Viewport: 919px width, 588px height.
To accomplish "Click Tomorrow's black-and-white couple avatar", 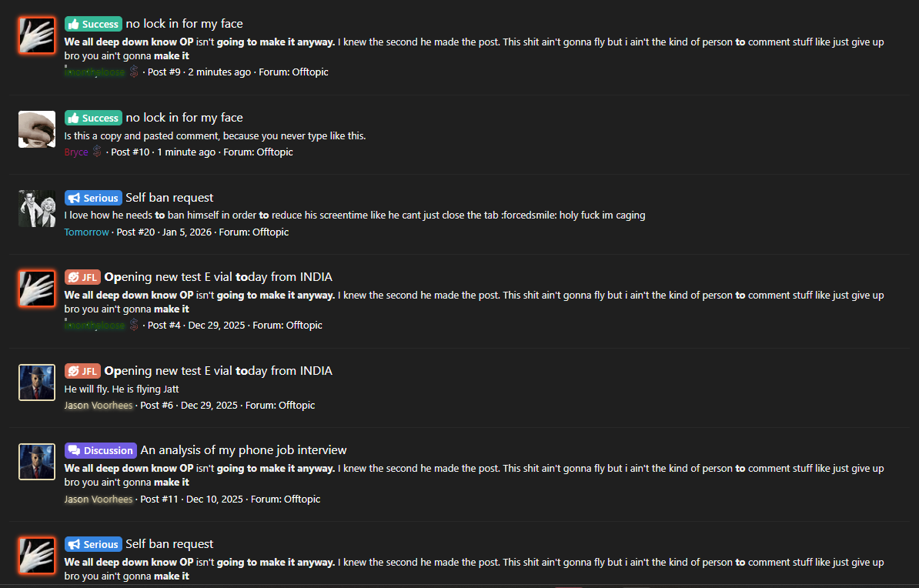I will [x=36, y=209].
